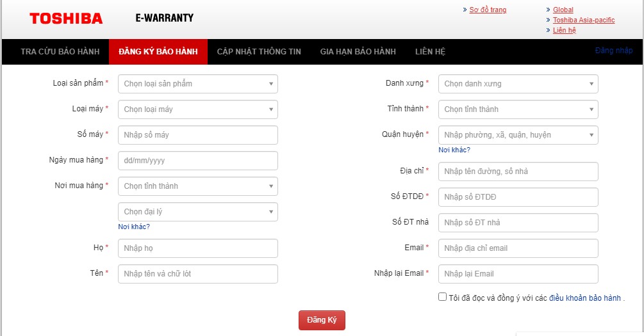644x336 pixels.
Task: Click the Ngày mua hàng date field
Action: (x=197, y=161)
